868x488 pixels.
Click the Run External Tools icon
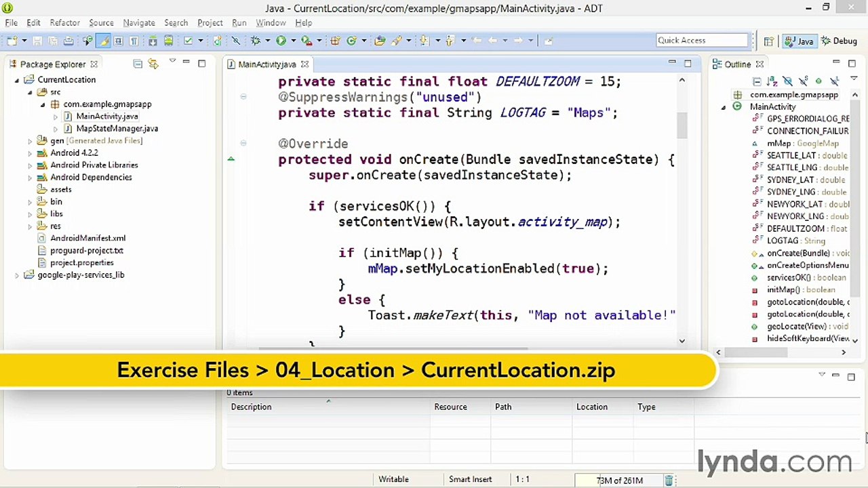click(307, 41)
